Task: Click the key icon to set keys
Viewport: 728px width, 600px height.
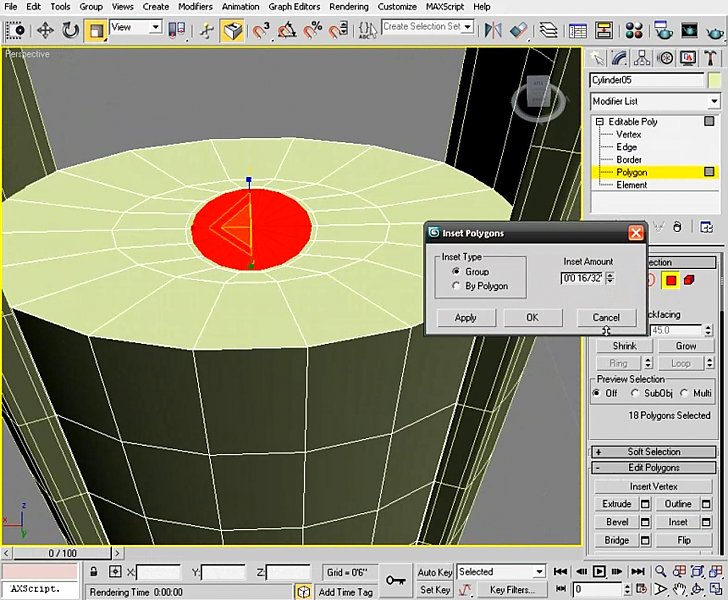Action: [x=395, y=579]
